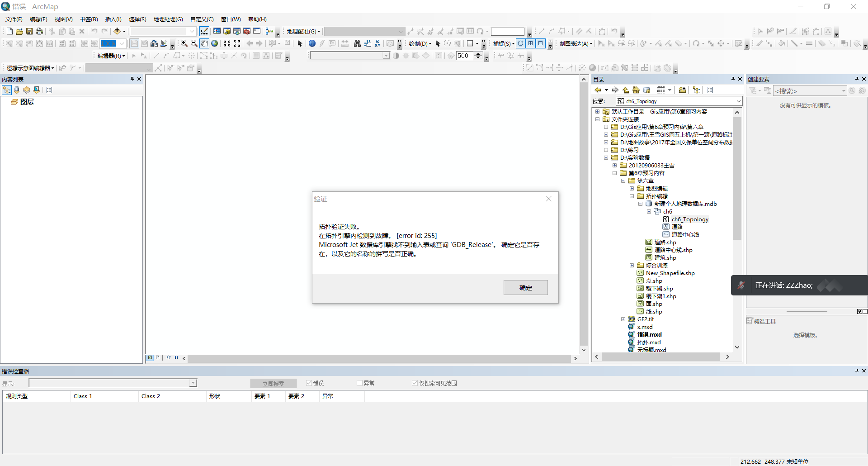
Task: Open the 文件(F) menu
Action: coord(14,19)
